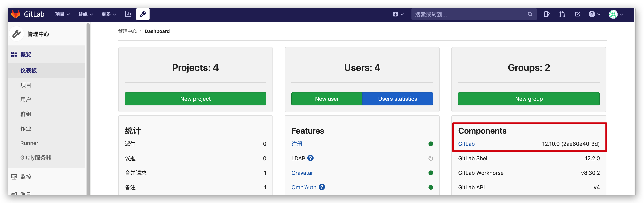Viewport: 644px width, 203px height.
Task: Expand the chevron next to plus icon
Action: (402, 14)
